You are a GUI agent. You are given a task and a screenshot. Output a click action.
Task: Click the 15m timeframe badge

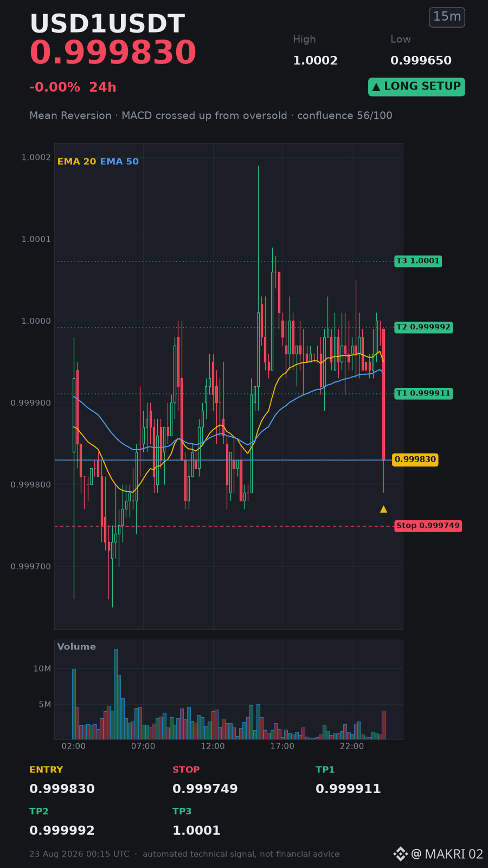[x=447, y=17]
